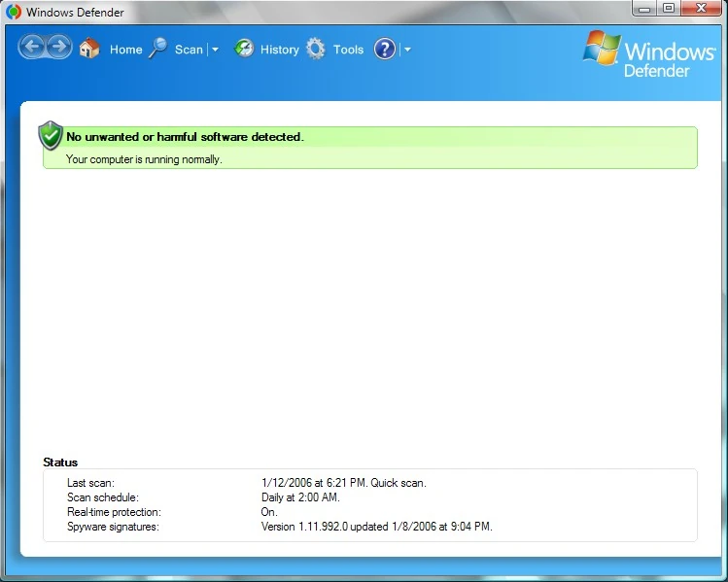Click the Windows Defender title bar icon
Screen dimensions: 728x582
(14, 12)
